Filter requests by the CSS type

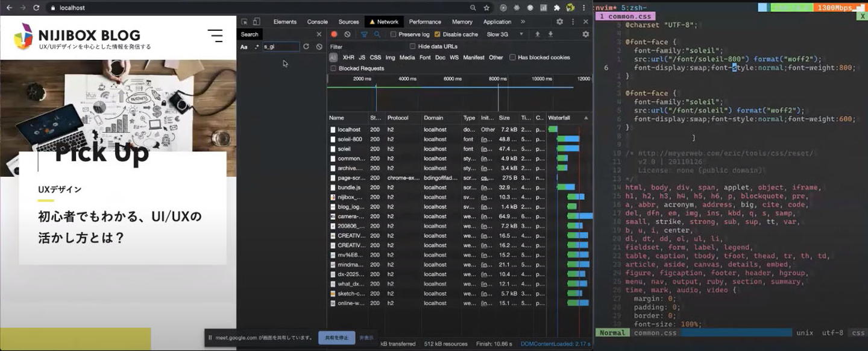point(375,57)
